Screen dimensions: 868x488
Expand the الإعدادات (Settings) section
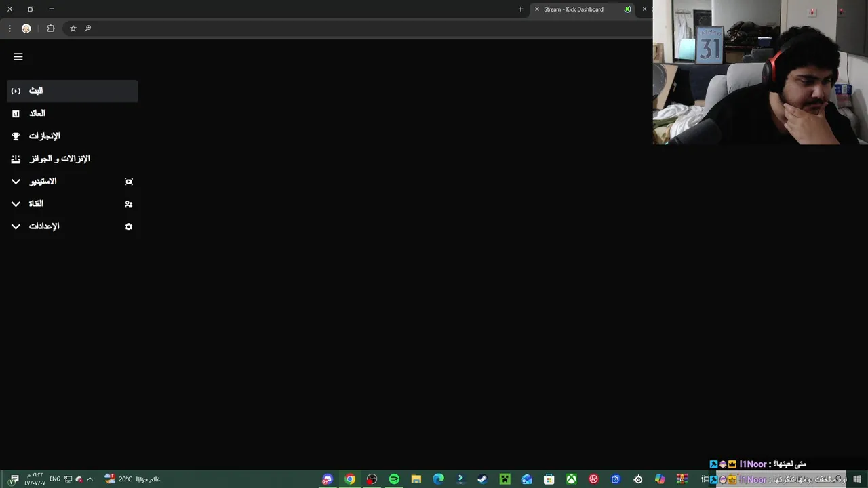pyautogui.click(x=73, y=226)
